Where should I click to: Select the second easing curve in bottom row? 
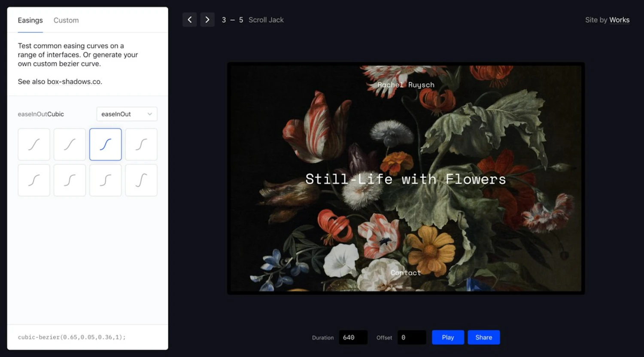click(x=70, y=180)
